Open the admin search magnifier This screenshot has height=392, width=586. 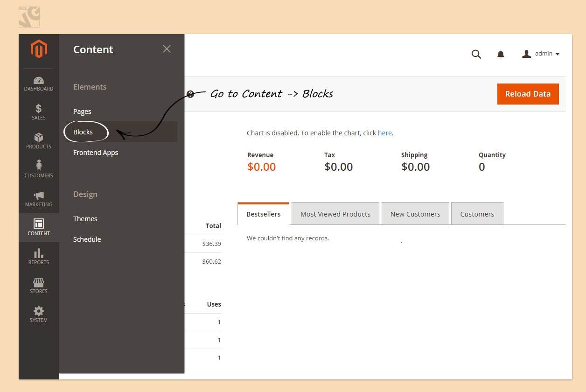point(476,54)
